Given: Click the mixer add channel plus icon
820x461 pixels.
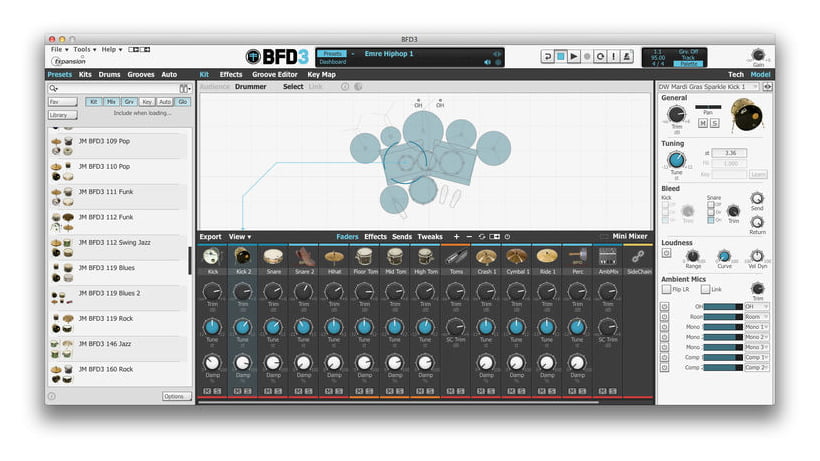Looking at the screenshot, I should pos(456,237).
